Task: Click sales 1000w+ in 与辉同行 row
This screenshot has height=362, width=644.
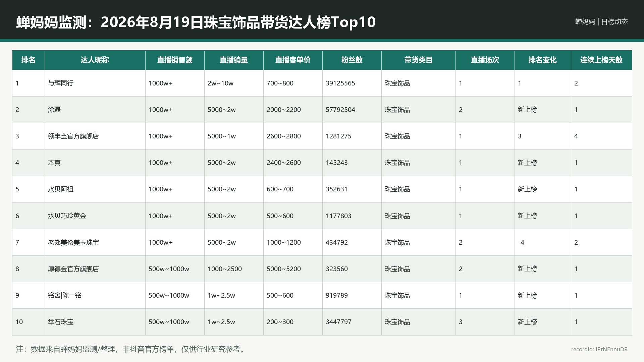Action: coord(161,83)
